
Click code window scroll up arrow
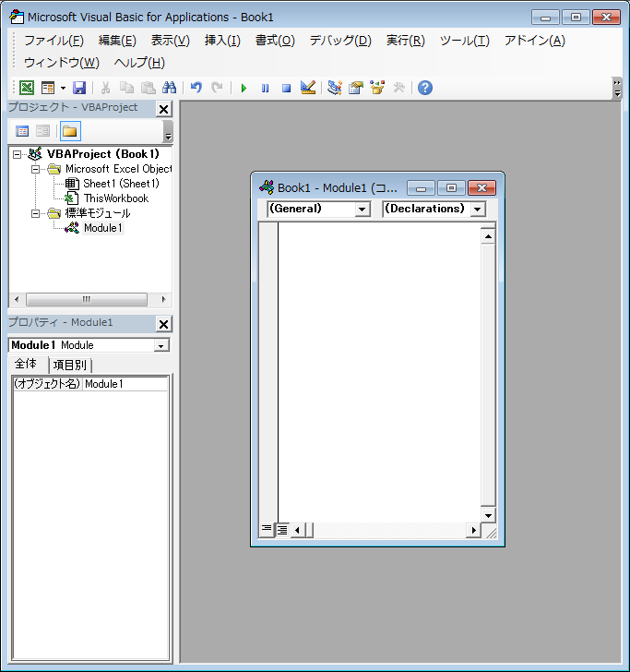point(488,236)
